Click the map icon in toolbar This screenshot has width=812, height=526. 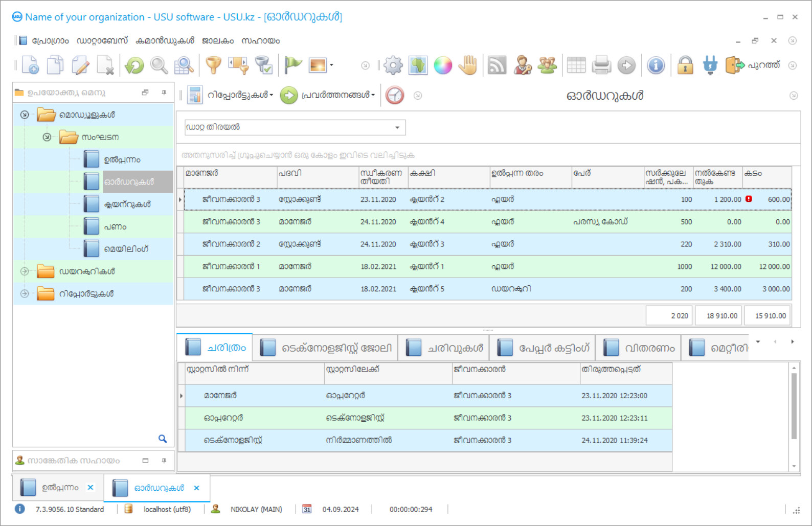pos(418,65)
